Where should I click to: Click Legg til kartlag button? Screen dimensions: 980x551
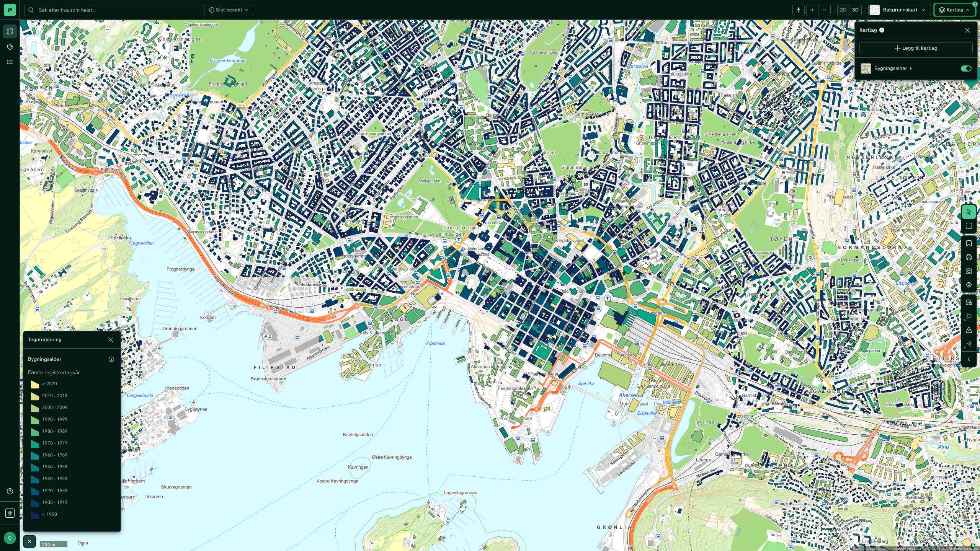(916, 48)
